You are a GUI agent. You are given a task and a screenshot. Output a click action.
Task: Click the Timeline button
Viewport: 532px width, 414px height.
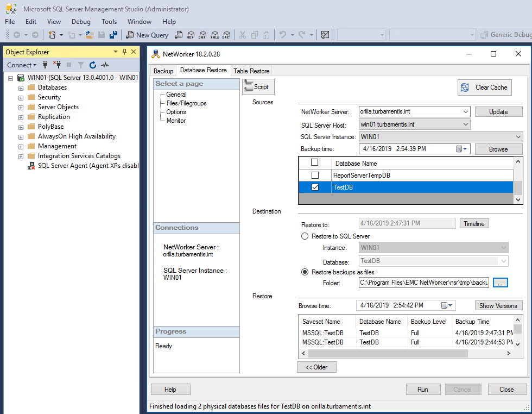point(474,223)
